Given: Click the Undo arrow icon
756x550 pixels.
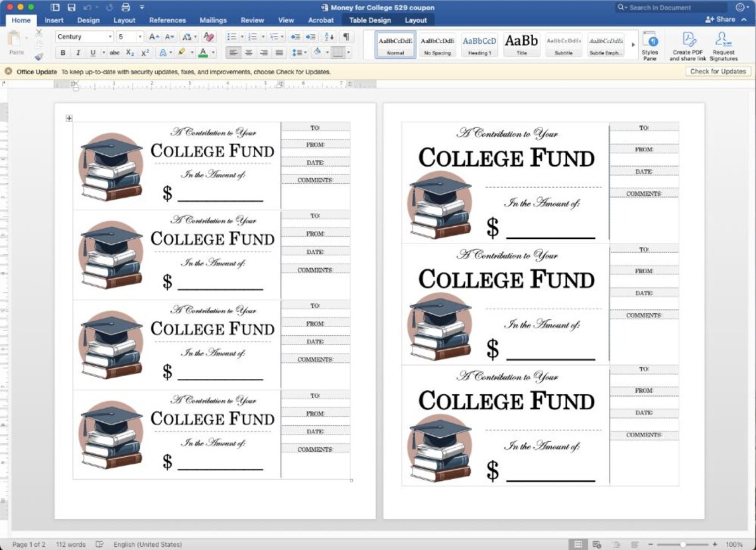Looking at the screenshot, I should (88, 7).
